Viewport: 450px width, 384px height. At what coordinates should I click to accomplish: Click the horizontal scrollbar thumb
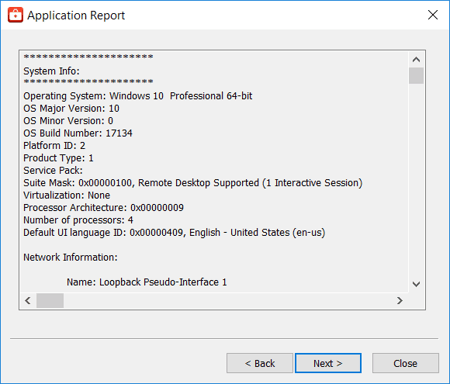click(50, 301)
